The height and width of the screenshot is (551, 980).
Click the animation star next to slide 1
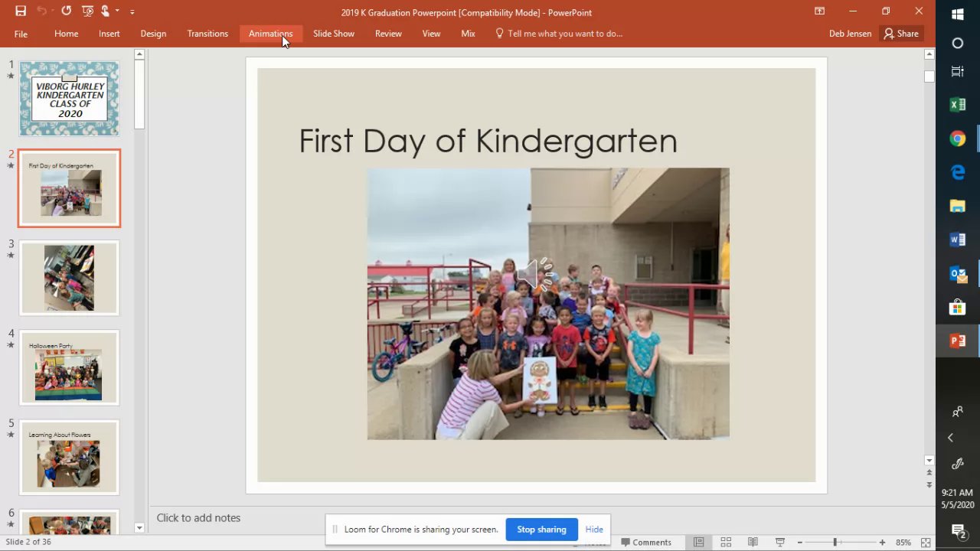11,76
